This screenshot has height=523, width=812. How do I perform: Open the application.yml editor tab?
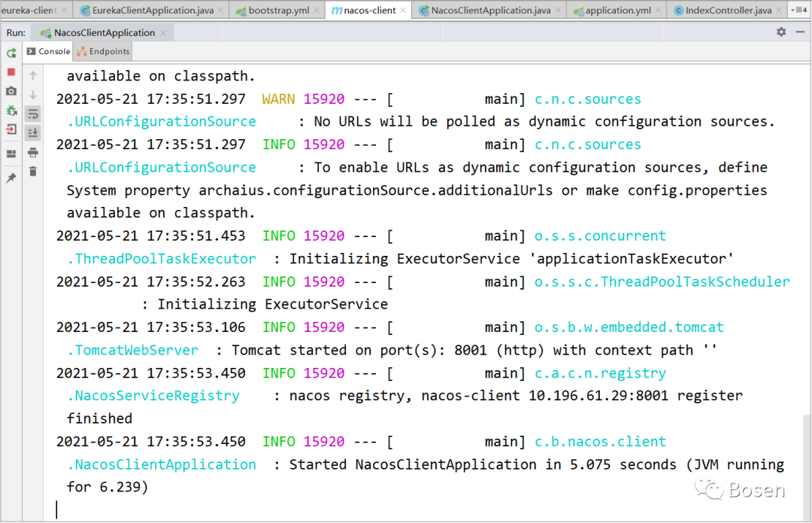(x=618, y=11)
